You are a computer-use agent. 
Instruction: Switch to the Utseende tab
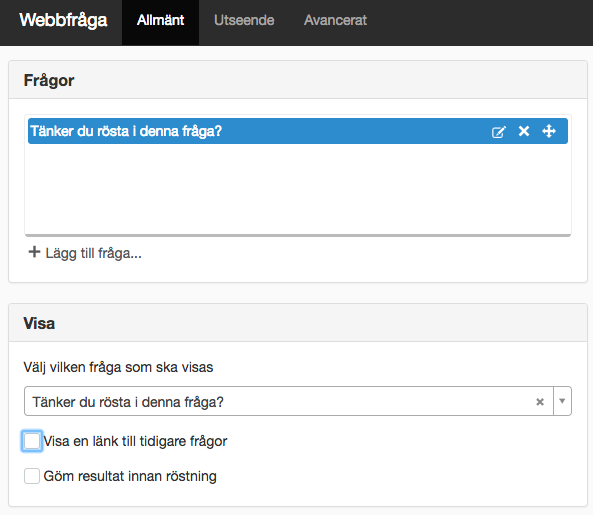click(x=244, y=20)
